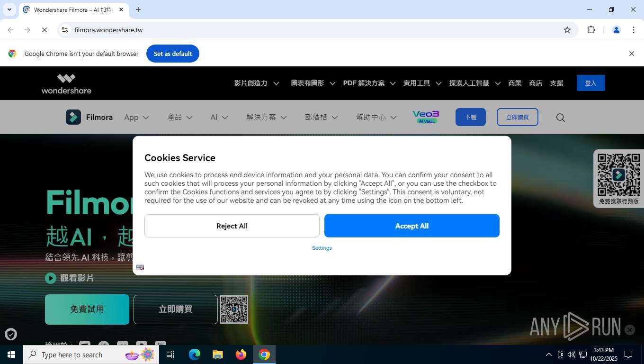Close the Wondershare Filmora tab
The width and height of the screenshot is (644, 364).
click(121, 9)
